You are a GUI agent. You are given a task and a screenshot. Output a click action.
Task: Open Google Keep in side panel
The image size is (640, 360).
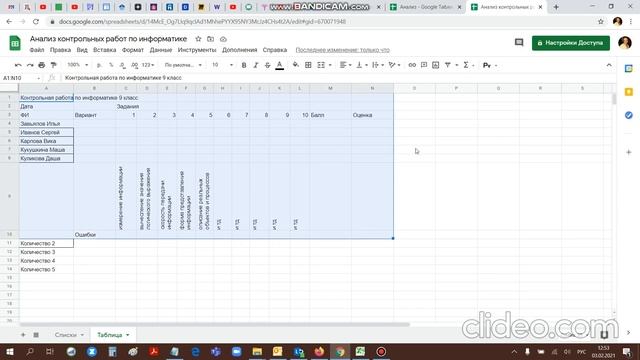[x=629, y=92]
